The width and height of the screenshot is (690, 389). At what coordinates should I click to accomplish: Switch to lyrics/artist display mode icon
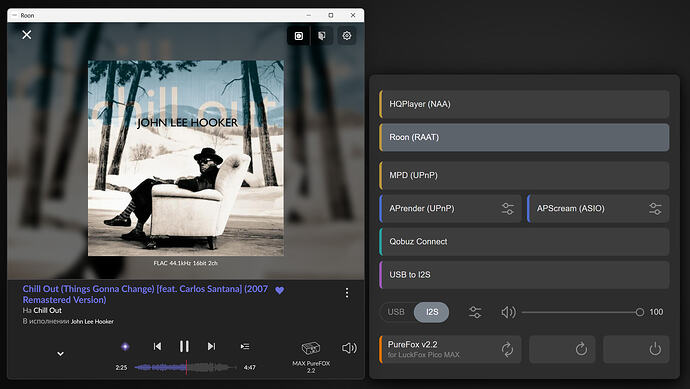point(322,36)
